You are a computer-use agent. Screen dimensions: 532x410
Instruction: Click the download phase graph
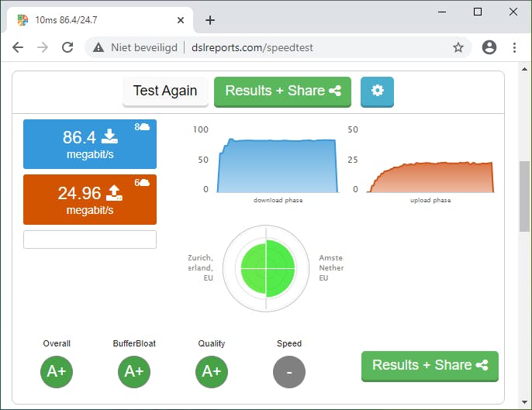click(278, 166)
